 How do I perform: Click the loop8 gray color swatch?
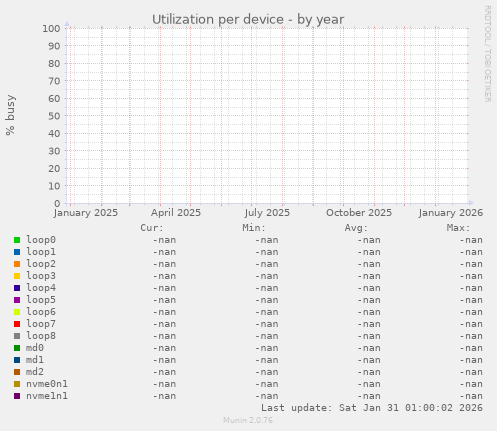[x=17, y=336]
